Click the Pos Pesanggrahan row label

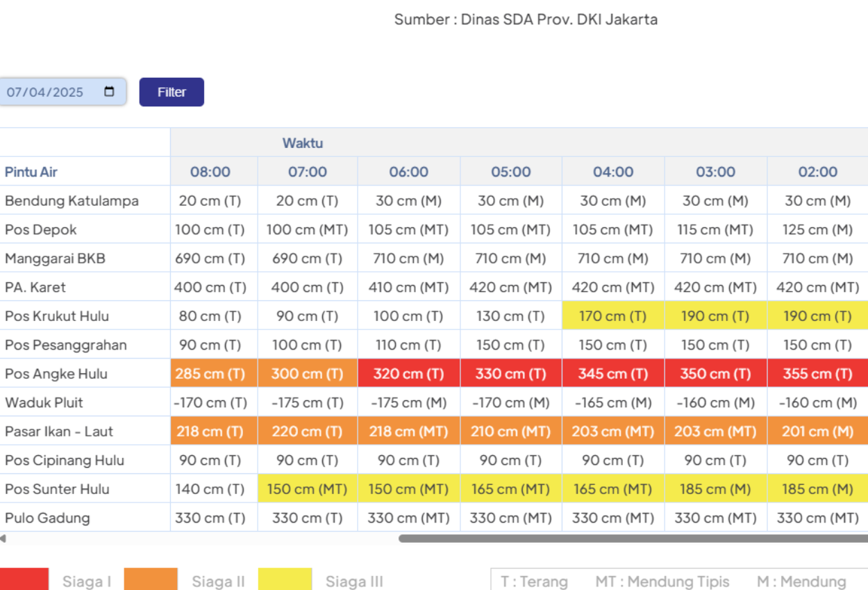tap(66, 345)
